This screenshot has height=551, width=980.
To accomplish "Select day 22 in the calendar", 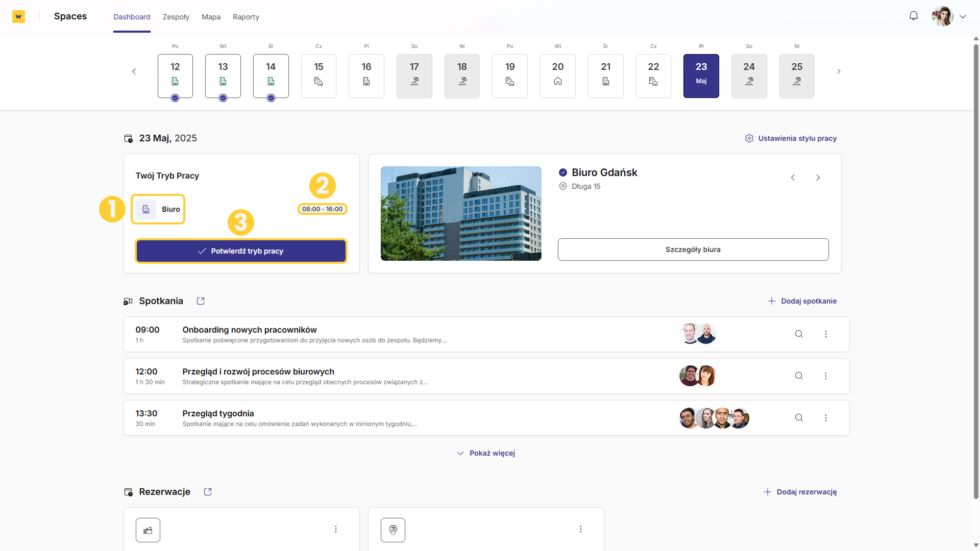I will click(653, 76).
